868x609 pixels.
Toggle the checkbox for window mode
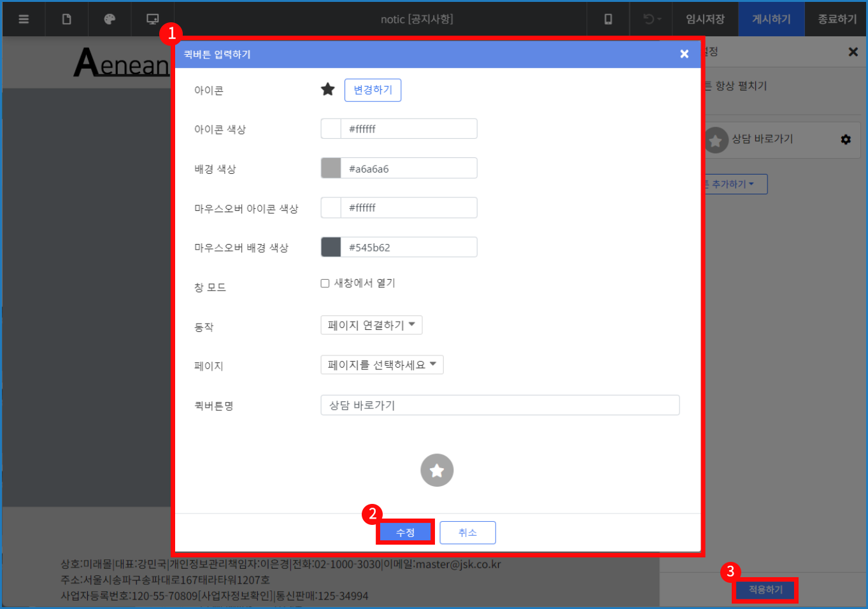pos(325,283)
